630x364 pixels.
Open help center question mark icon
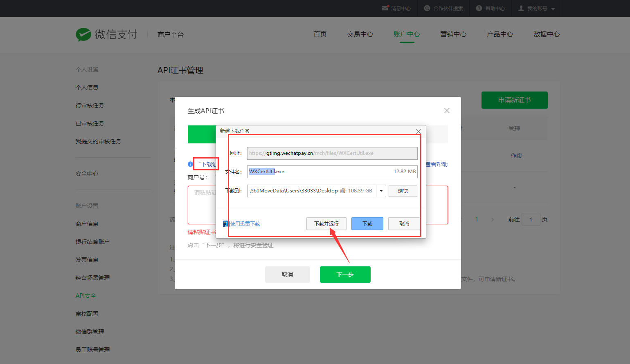[479, 8]
